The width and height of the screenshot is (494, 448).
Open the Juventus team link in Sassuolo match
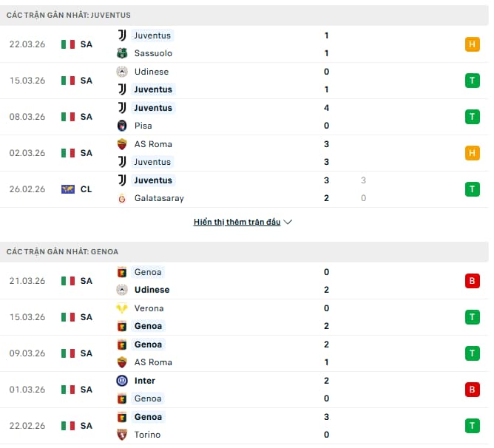[x=152, y=35]
